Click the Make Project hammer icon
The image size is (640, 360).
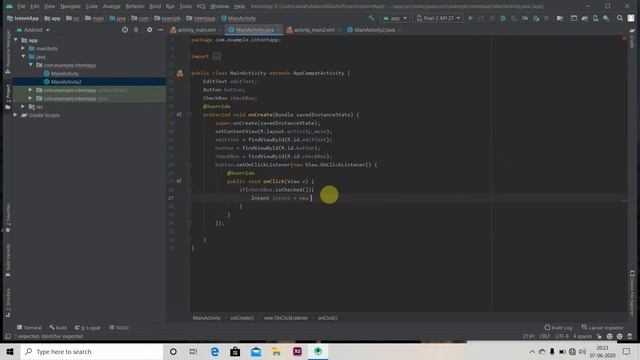click(371, 18)
